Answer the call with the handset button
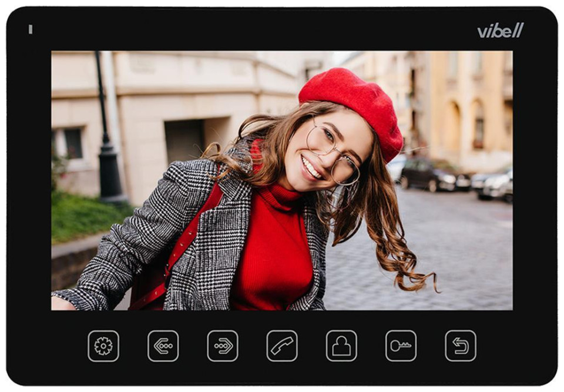This screenshot has width=564, height=392. 282,346
